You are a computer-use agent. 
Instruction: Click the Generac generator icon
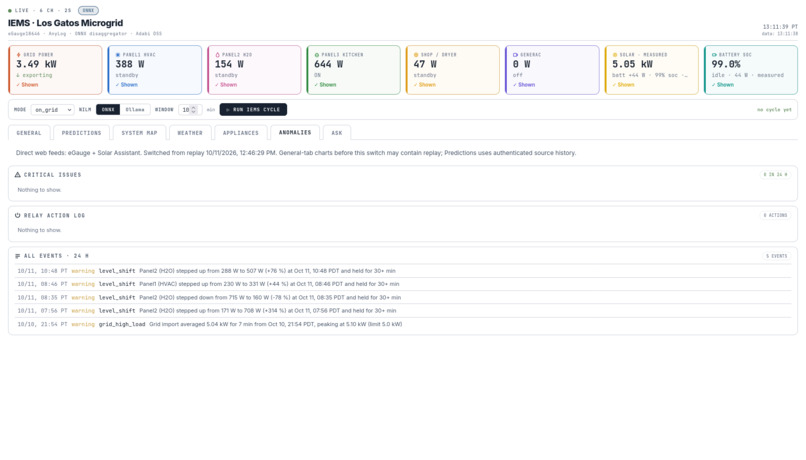point(515,54)
